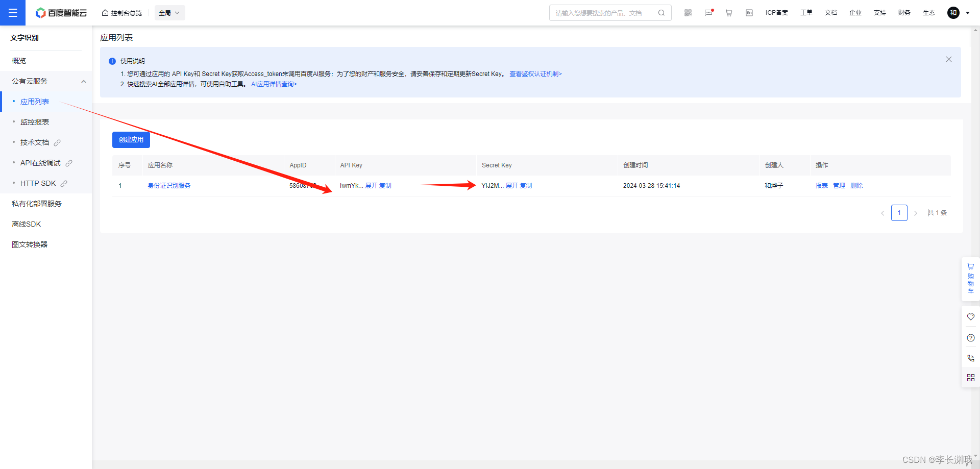Select page 1 in pagination

pos(899,213)
